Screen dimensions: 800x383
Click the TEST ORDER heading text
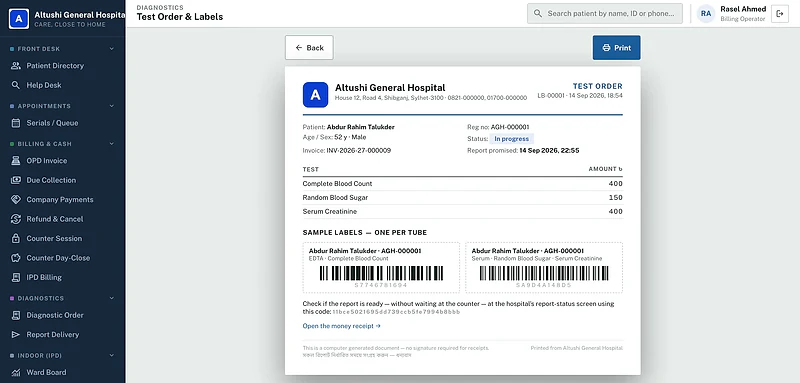point(597,86)
